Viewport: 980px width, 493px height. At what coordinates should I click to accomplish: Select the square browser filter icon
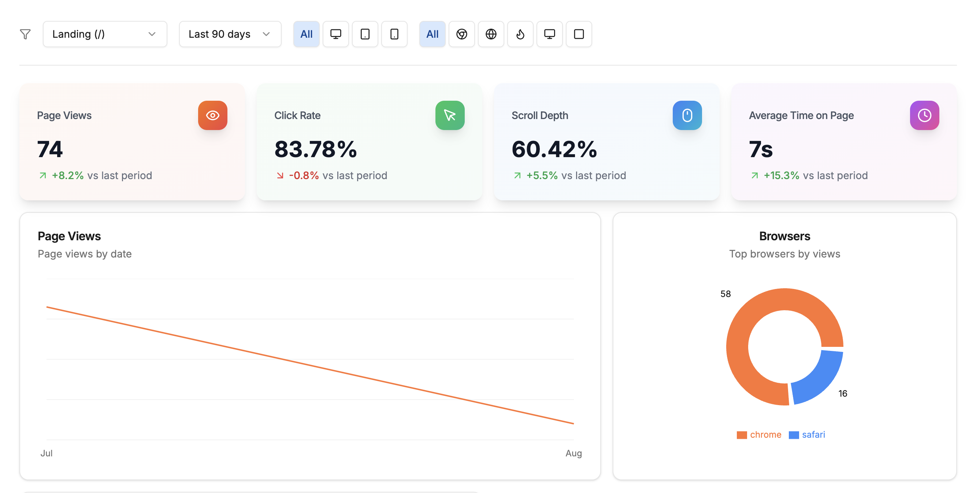click(579, 34)
